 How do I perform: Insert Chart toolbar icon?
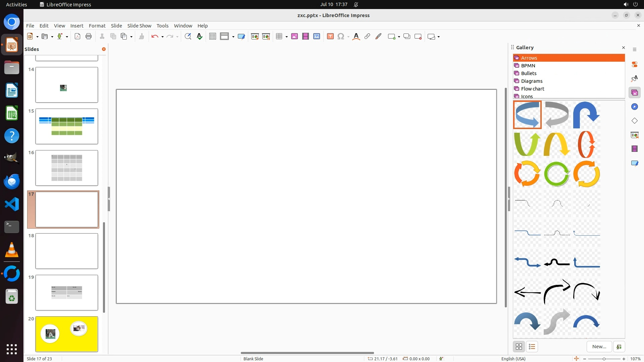(x=317, y=37)
